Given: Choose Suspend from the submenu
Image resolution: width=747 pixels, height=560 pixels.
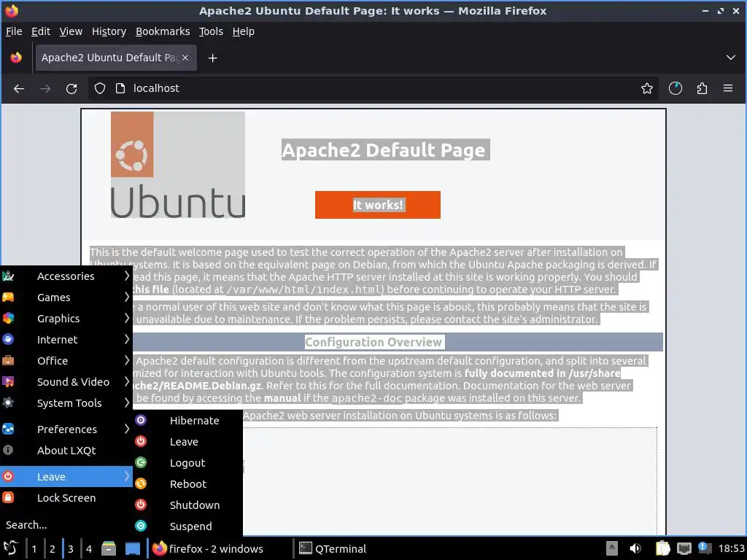Looking at the screenshot, I should pyautogui.click(x=187, y=526).
